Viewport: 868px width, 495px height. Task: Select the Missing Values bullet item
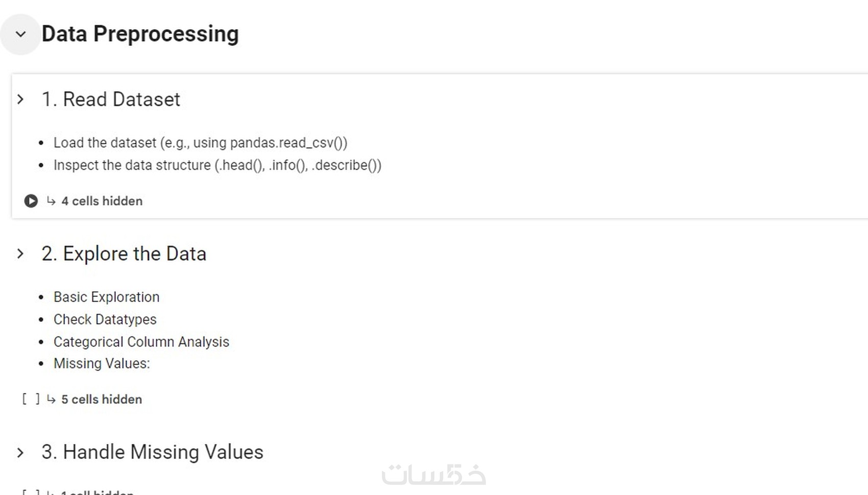[x=102, y=364]
